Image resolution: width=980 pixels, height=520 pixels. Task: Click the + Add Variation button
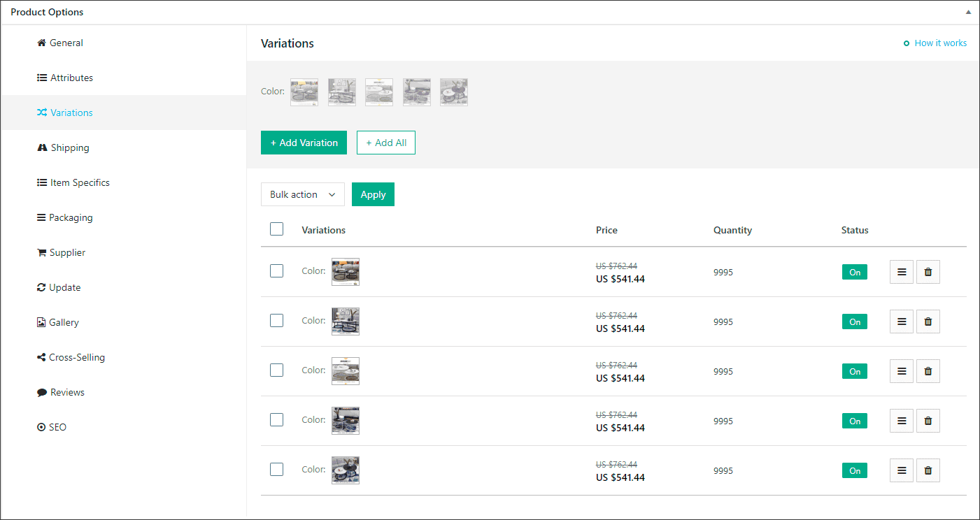point(304,143)
